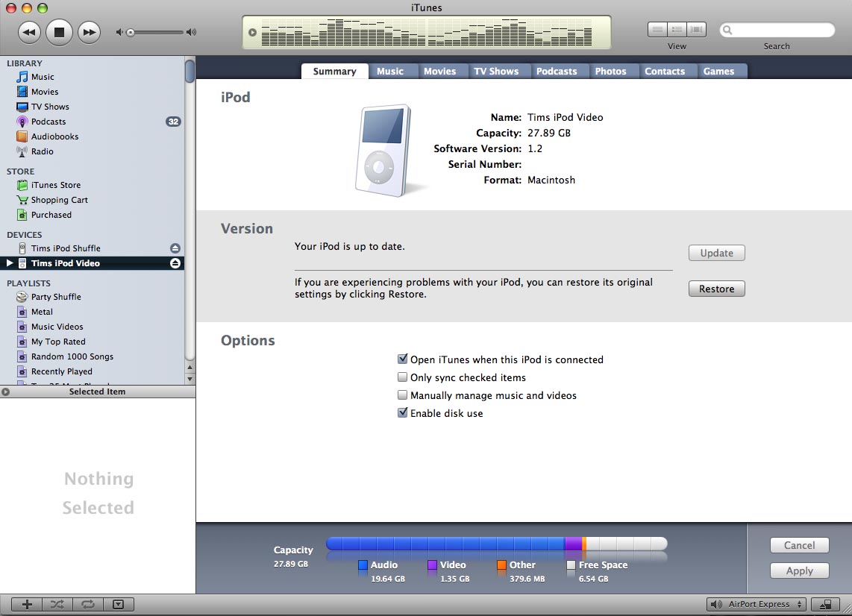Screen dimensions: 852x616
Task: Open the AirPort Express speaker dropdown
Action: (757, 604)
